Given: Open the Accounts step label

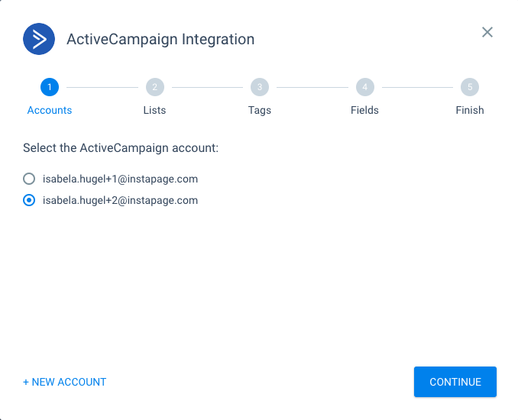Looking at the screenshot, I should pos(50,110).
